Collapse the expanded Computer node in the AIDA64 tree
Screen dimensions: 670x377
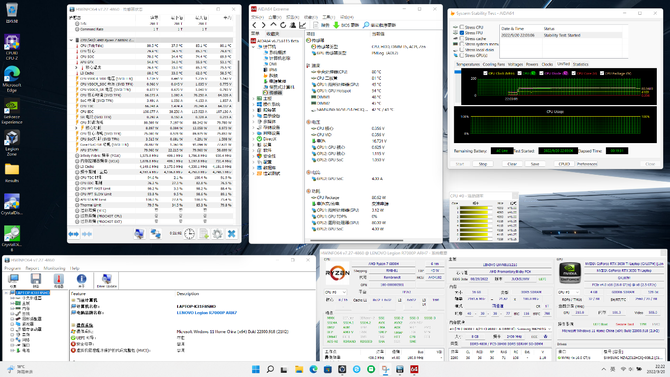click(x=254, y=47)
